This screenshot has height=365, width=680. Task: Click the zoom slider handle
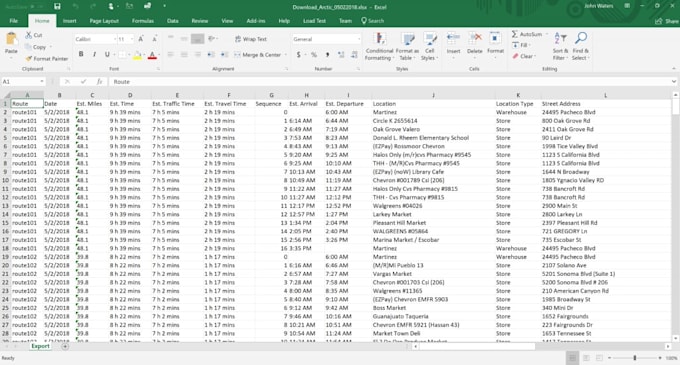tap(634, 358)
